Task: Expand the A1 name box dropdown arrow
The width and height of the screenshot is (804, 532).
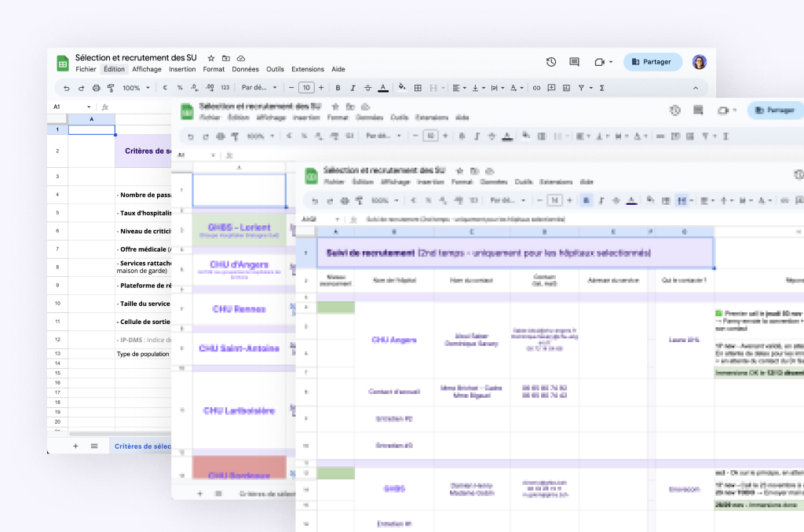Action: [x=89, y=107]
